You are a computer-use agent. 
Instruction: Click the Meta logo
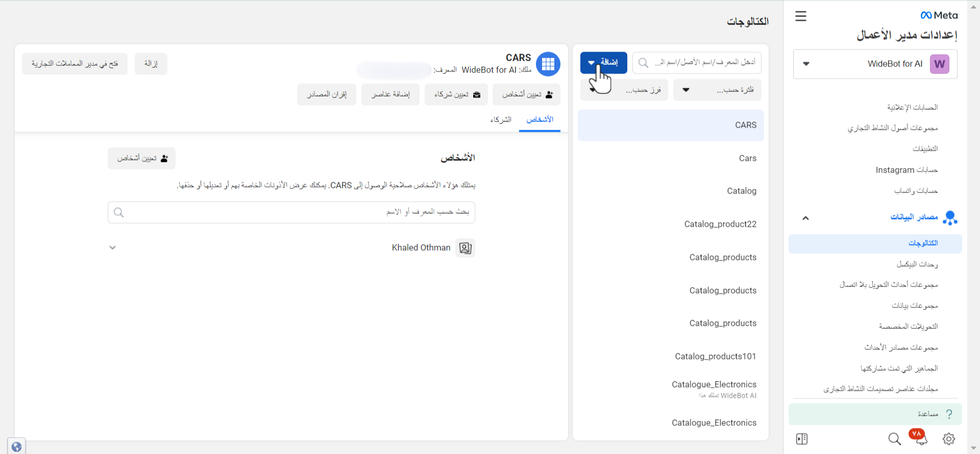pyautogui.click(x=939, y=15)
